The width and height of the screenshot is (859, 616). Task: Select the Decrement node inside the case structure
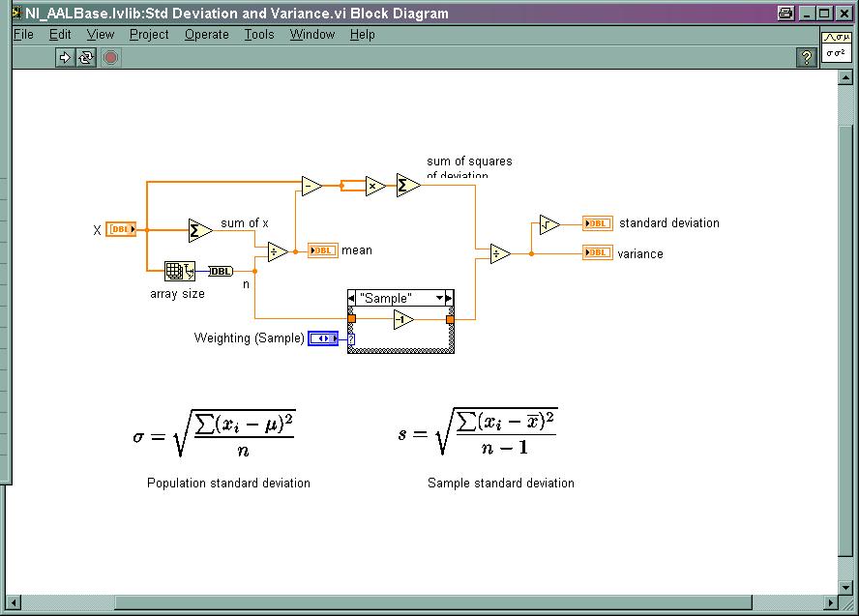pos(403,320)
